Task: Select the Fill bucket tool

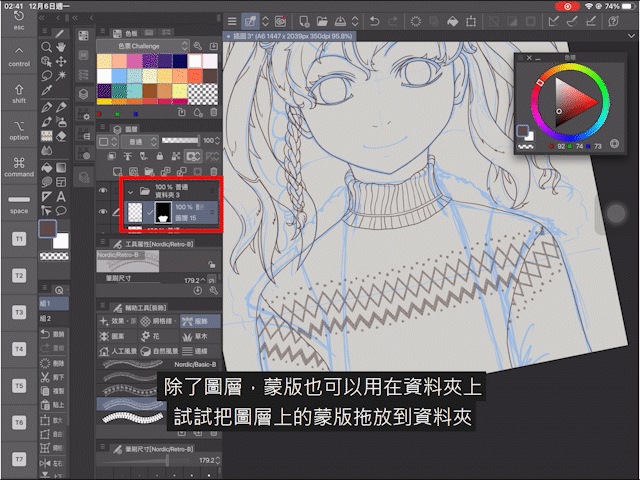Action: click(47, 168)
